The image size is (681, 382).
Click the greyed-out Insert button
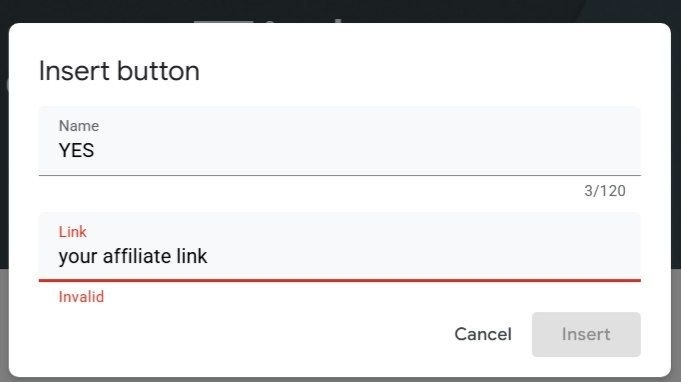pos(586,334)
